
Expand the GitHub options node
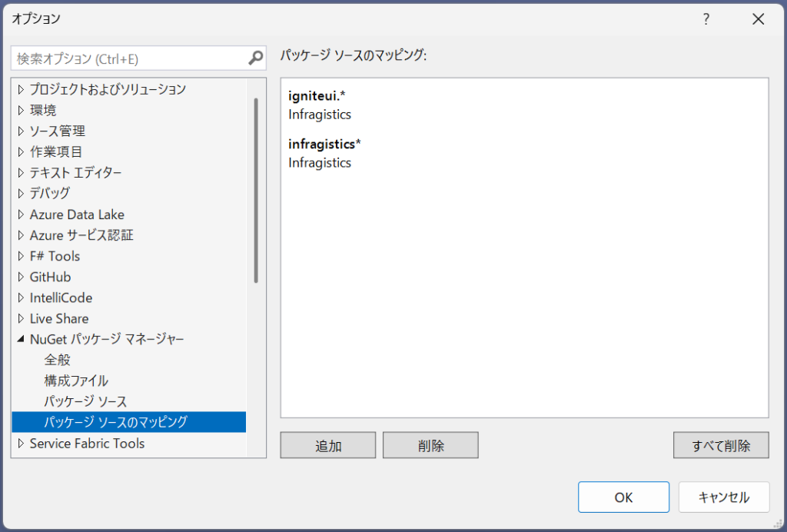(21, 277)
